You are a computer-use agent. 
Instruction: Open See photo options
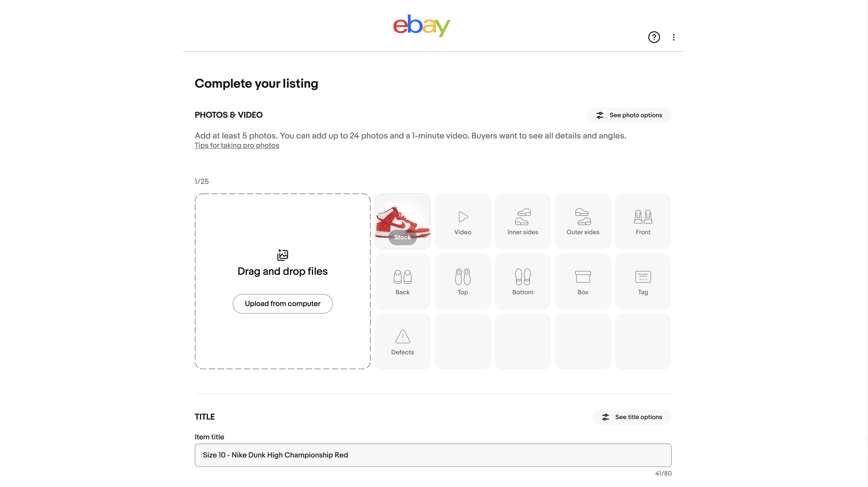(x=629, y=115)
